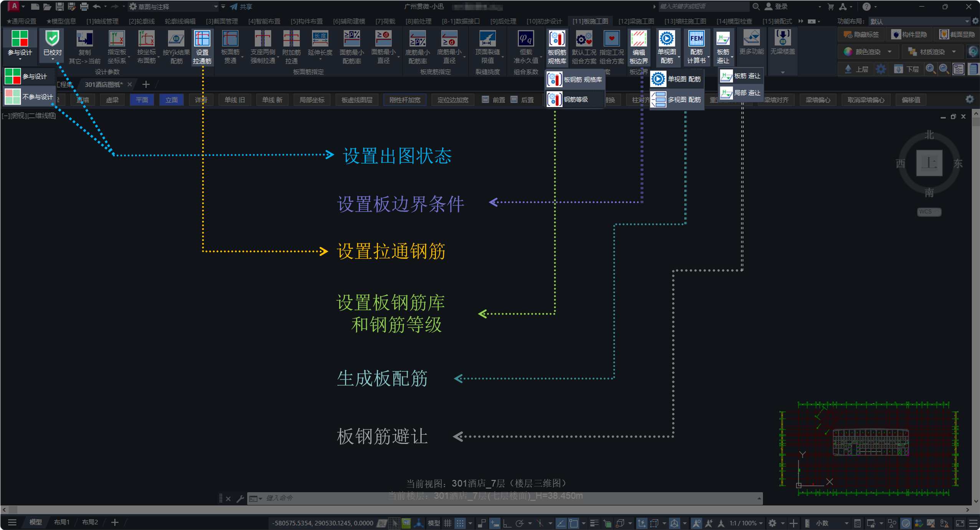Click 取消梁墙偏心 button
Screen dimensions: 980x530
click(866, 100)
